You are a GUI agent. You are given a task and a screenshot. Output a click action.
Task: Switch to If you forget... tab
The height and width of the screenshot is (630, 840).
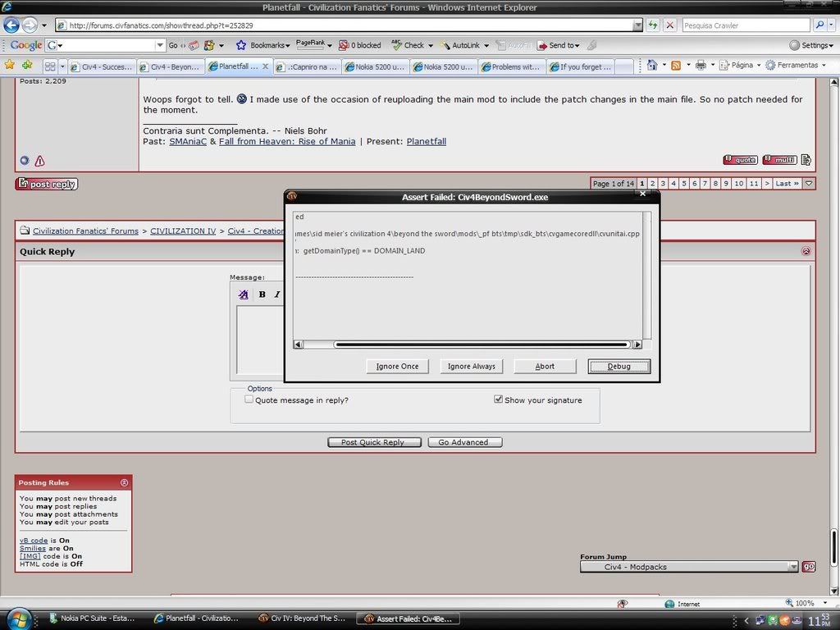[x=580, y=66]
